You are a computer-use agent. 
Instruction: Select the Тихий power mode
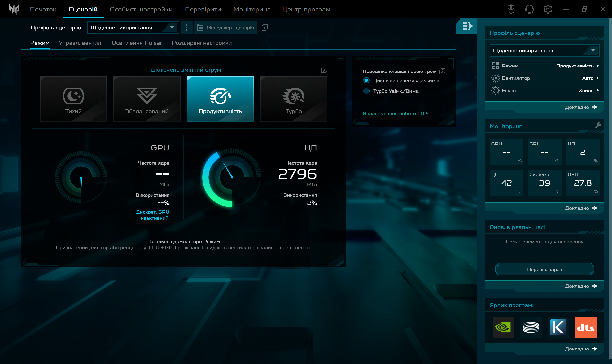click(x=73, y=99)
